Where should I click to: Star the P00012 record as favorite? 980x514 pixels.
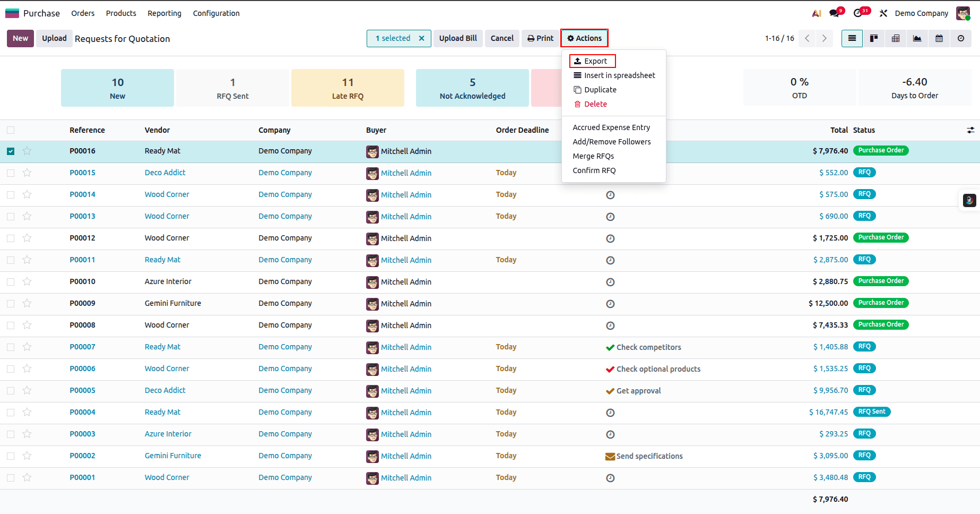(27, 238)
